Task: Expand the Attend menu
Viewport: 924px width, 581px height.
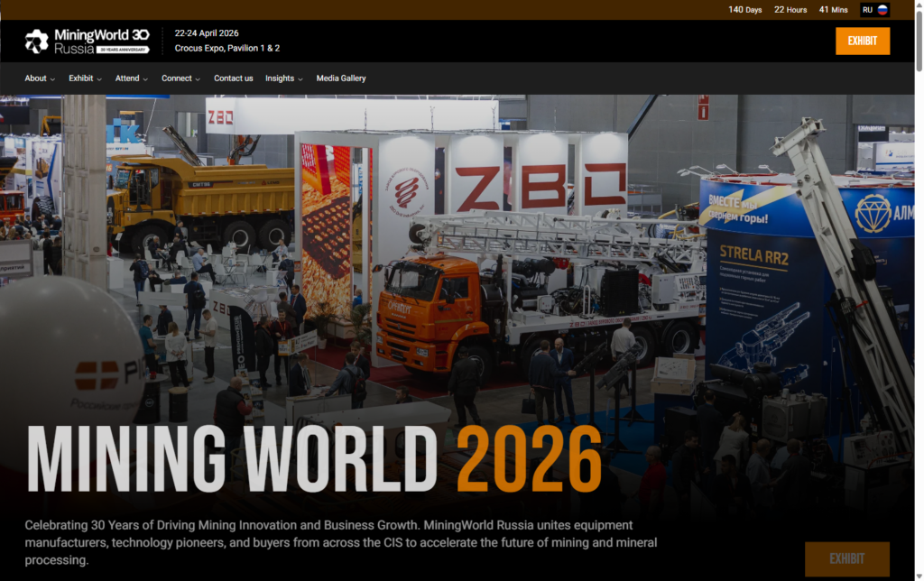Action: [132, 78]
